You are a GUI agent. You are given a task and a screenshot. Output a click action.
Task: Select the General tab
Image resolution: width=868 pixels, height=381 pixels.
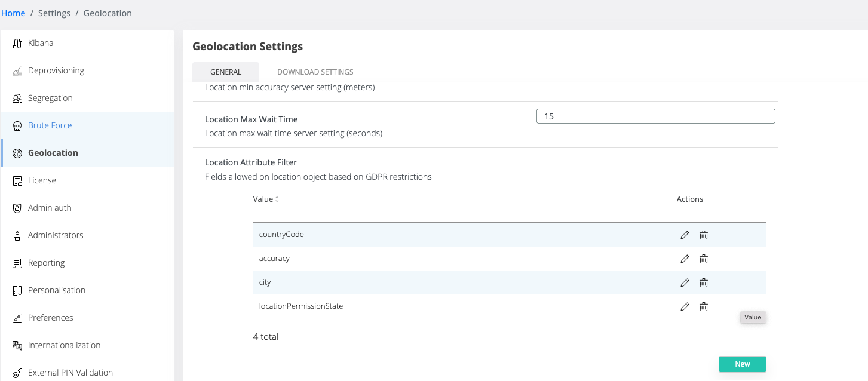(226, 72)
